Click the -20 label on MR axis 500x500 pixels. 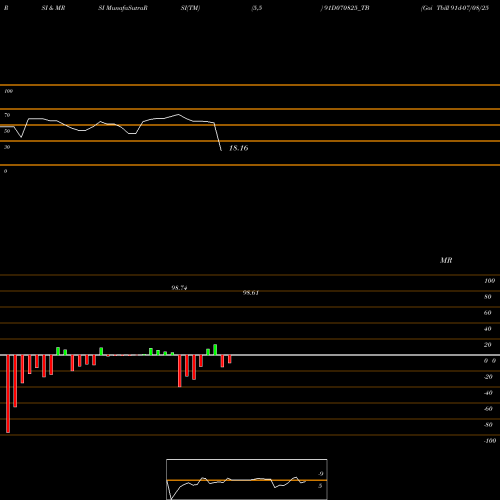(x=488, y=377)
